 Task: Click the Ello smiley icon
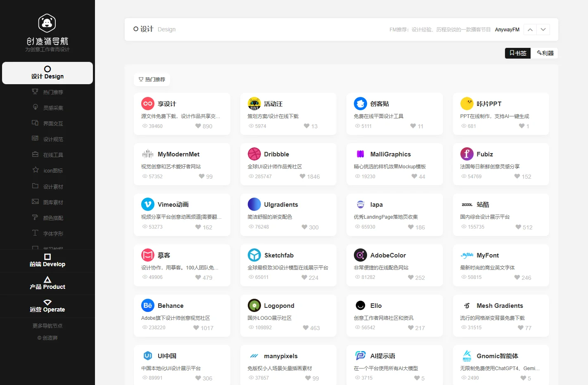click(x=360, y=305)
